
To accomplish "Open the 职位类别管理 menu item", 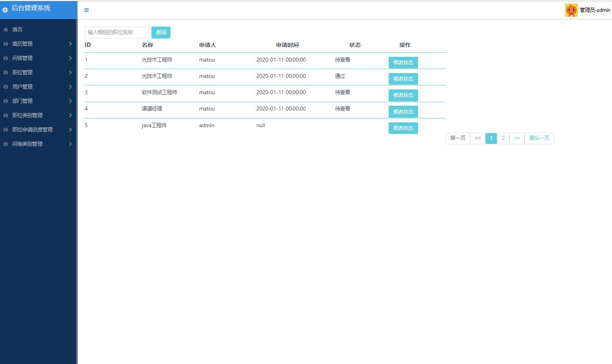I will tap(27, 115).
